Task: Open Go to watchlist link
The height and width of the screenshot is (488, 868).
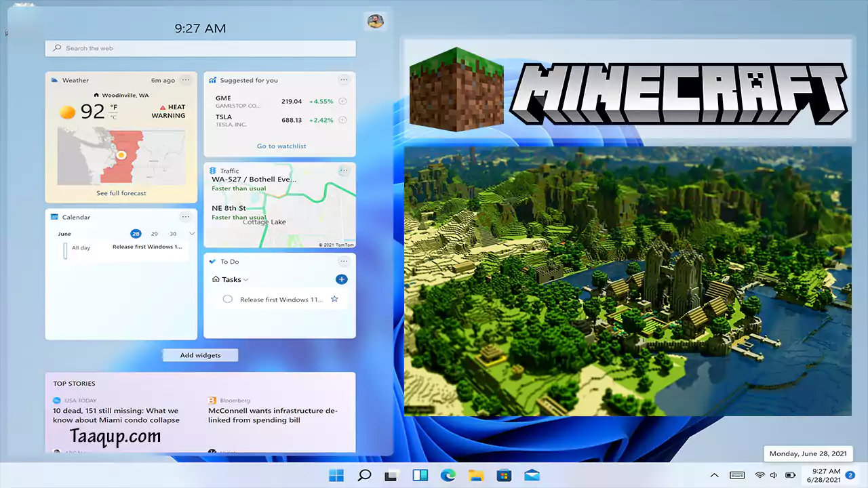Action: (281, 146)
